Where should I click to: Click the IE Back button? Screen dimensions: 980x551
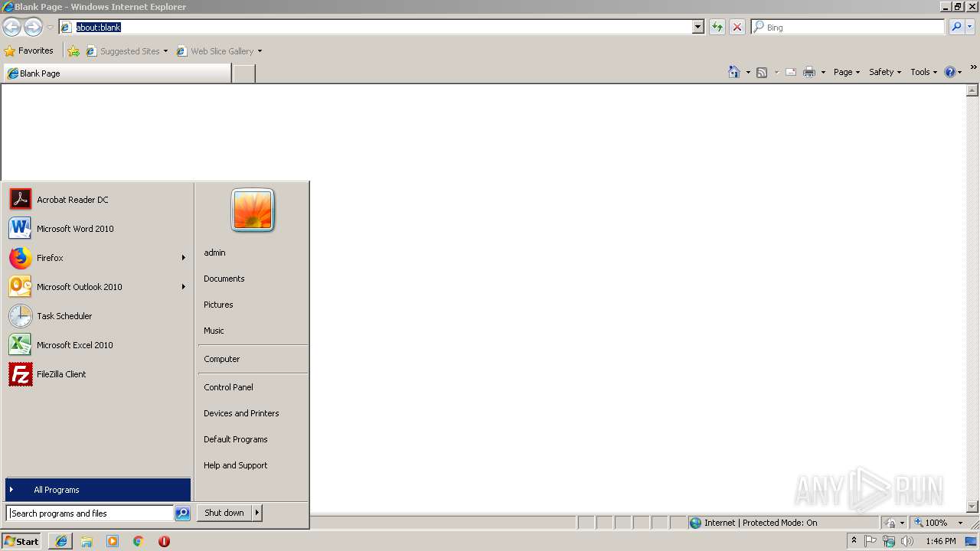click(11, 28)
